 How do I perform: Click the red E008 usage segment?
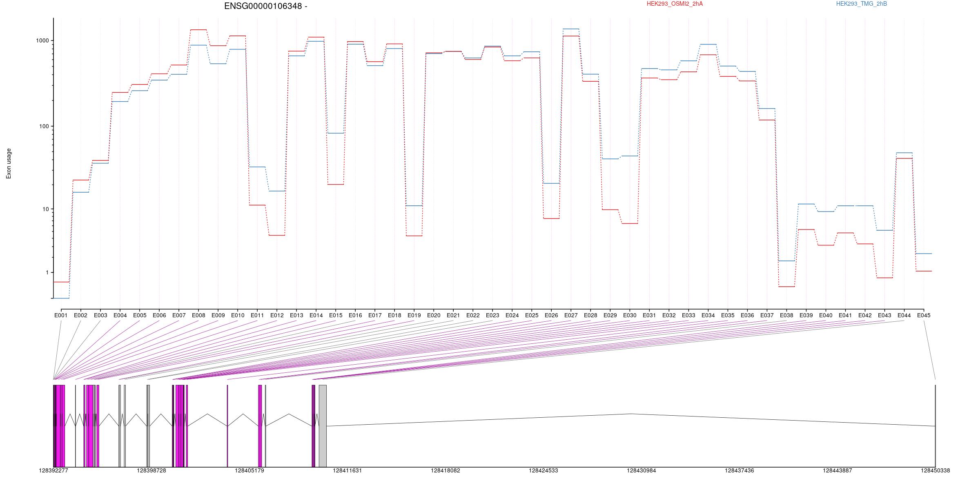tap(198, 30)
